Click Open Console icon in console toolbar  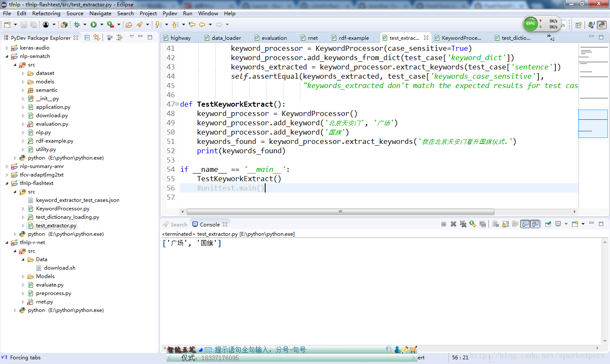(x=575, y=224)
